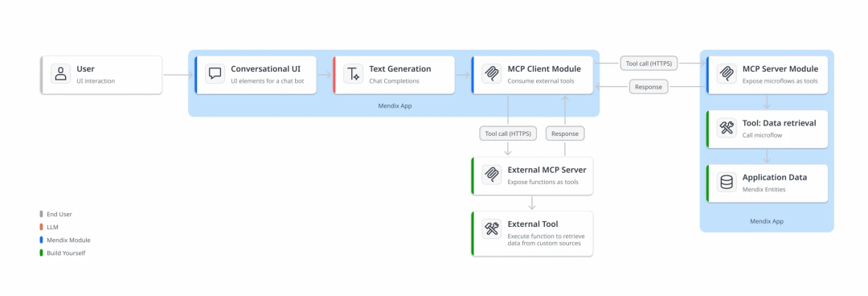This screenshot has width=868, height=296.
Task: Click 'Expose functions as tools' subtitle
Action: click(x=543, y=182)
